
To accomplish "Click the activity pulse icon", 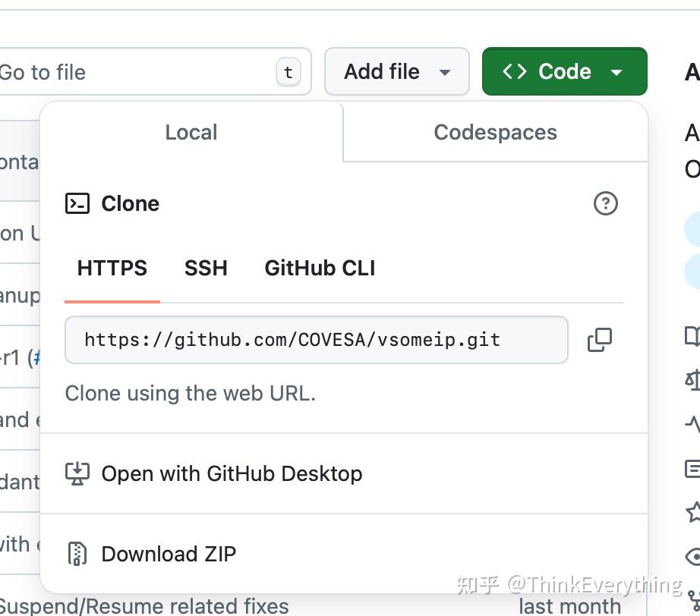I will (694, 423).
